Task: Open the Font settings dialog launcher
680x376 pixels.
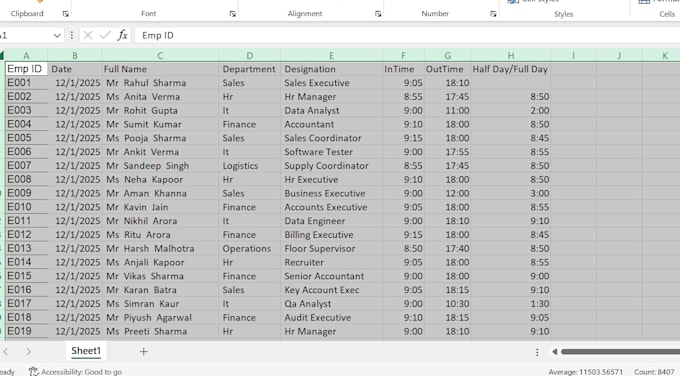Action: tap(232, 14)
